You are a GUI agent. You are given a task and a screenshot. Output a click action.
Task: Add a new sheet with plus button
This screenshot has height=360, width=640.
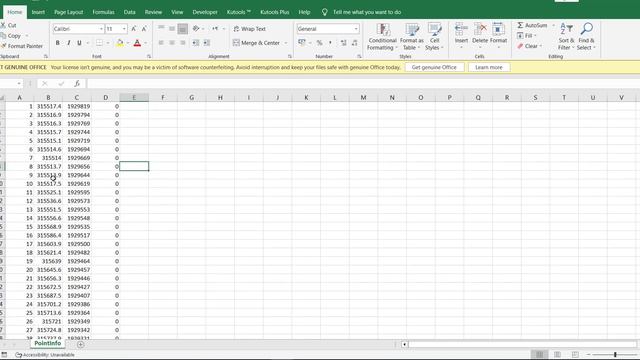click(x=80, y=344)
